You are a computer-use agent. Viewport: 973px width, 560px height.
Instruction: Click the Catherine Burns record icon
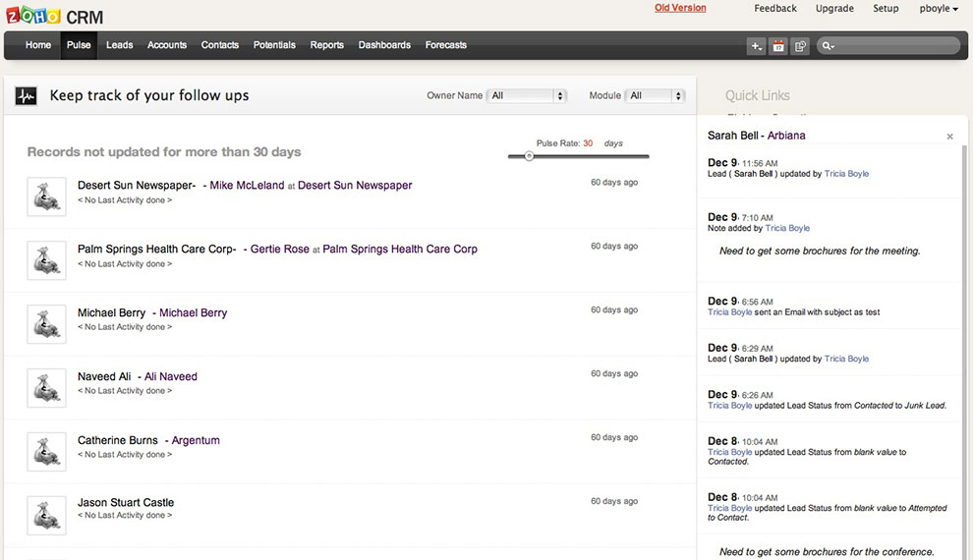46,452
